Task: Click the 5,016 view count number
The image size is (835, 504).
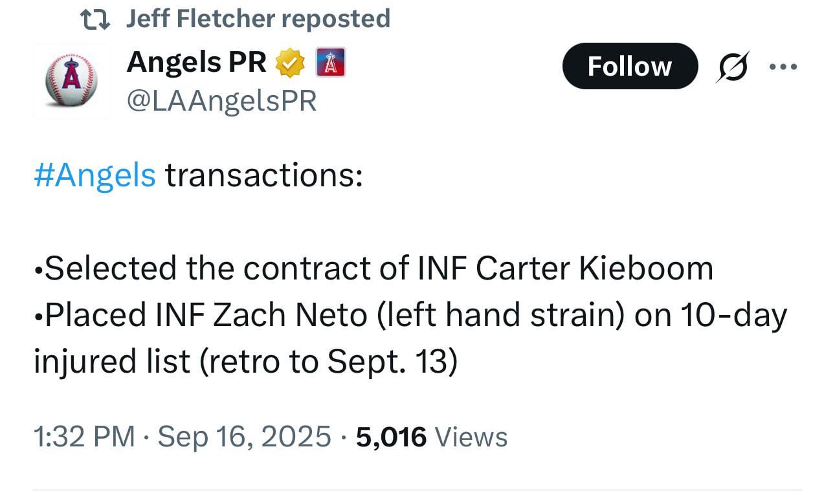Action: click(x=391, y=437)
